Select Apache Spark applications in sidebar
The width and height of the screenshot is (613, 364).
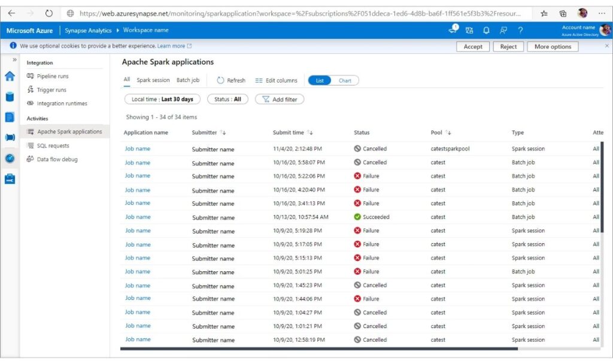[x=65, y=132]
